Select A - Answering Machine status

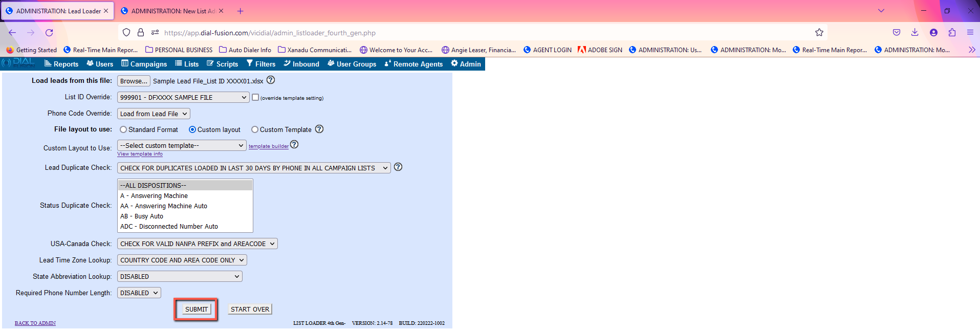click(185, 195)
